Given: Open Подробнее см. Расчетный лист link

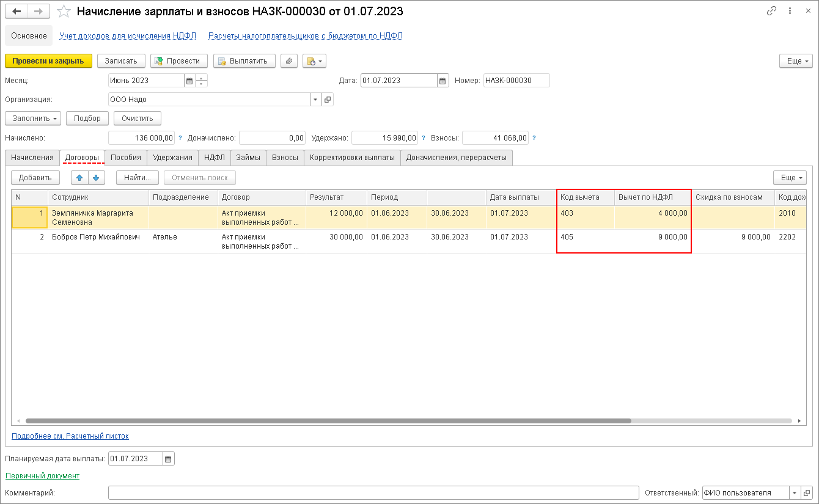Looking at the screenshot, I should click(70, 436).
